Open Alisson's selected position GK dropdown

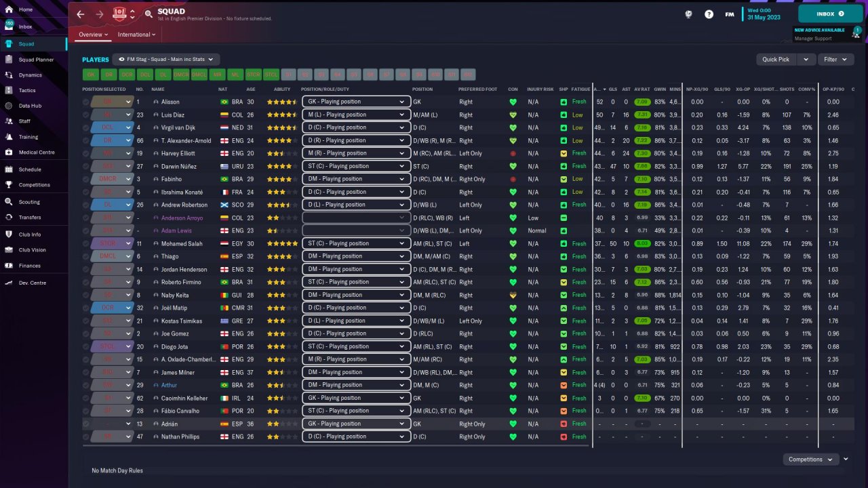click(113, 102)
